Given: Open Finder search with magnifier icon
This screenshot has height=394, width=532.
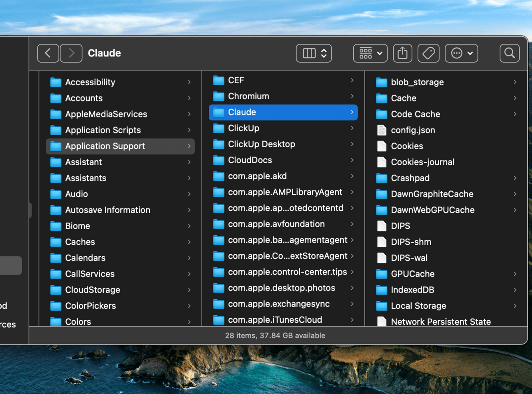Looking at the screenshot, I should tap(510, 53).
